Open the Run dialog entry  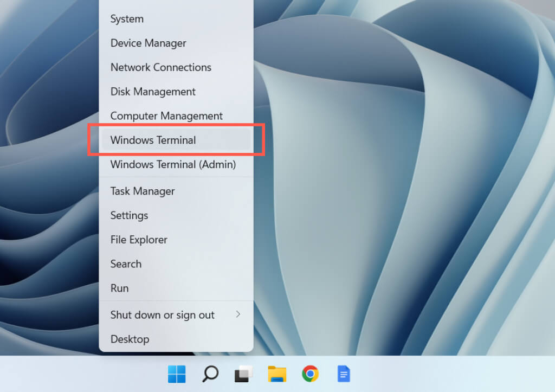tap(176, 288)
